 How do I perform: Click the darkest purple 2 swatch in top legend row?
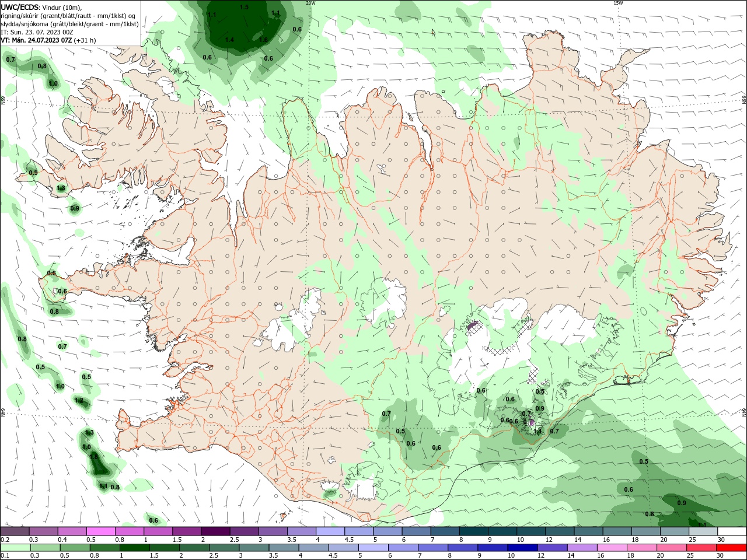pos(215,531)
